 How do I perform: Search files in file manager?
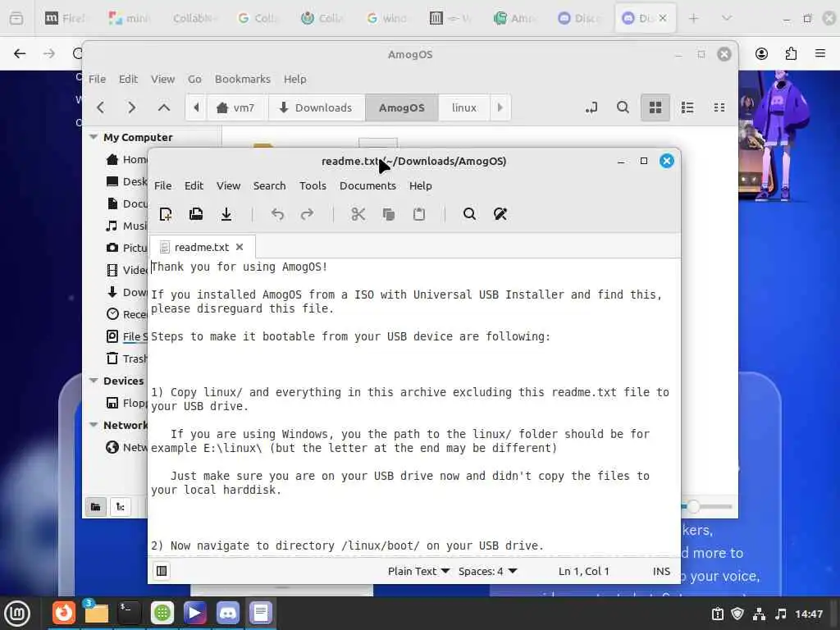(623, 107)
